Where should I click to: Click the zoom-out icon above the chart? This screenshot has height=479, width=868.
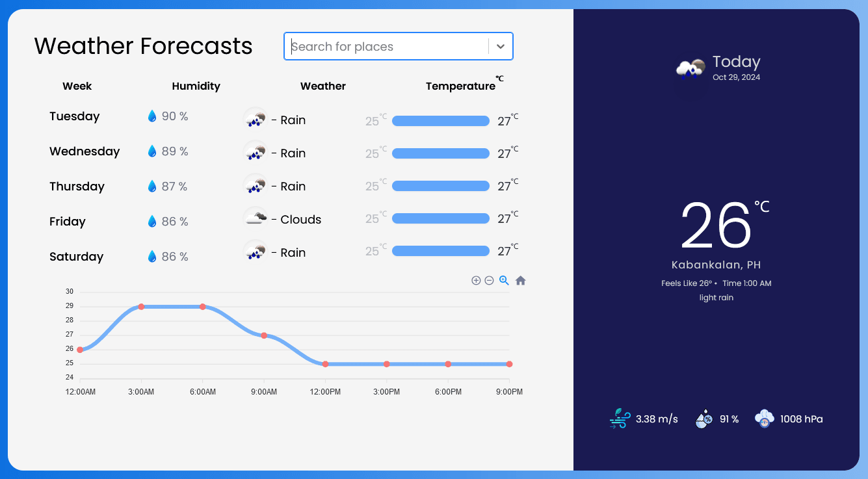[489, 280]
